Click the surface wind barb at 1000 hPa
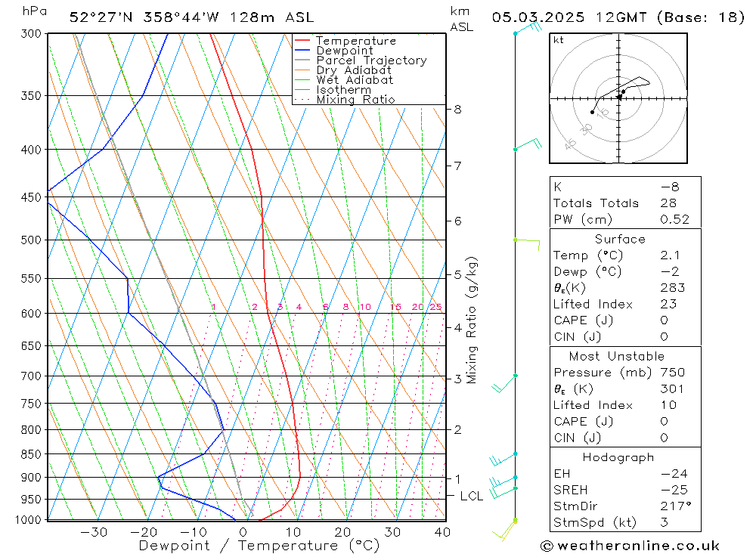This screenshot has width=756, height=554. [504, 529]
